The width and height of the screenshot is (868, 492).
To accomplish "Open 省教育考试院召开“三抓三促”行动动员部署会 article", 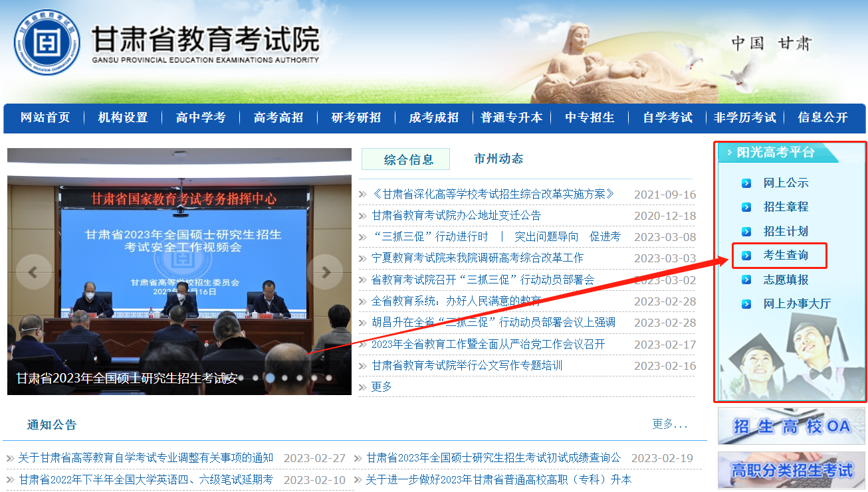I will (483, 280).
